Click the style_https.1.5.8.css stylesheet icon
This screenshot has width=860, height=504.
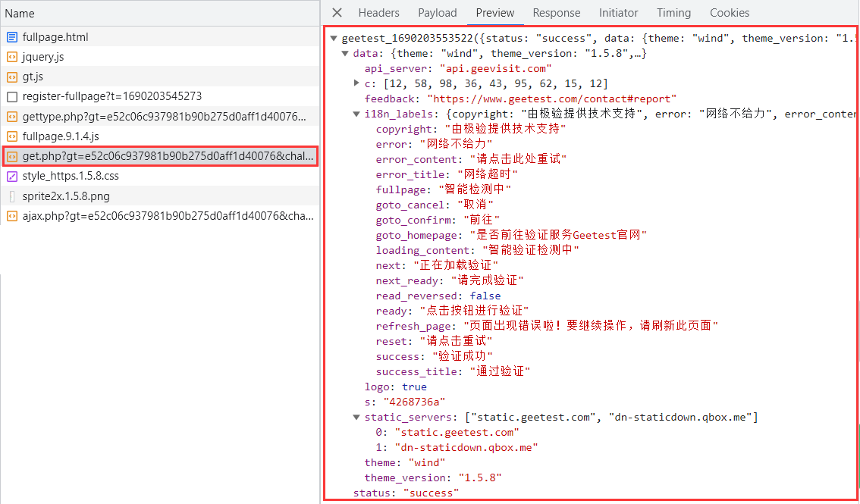[12, 176]
